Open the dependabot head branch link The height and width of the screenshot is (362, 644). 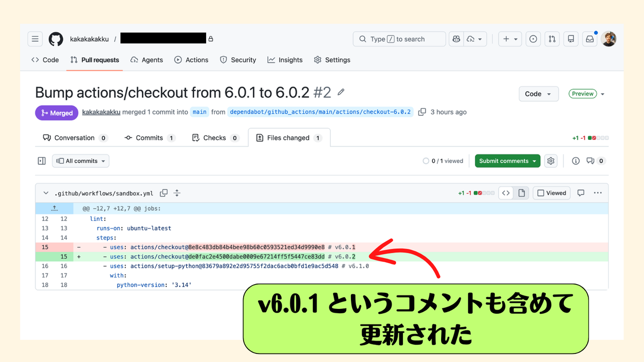[x=320, y=112]
